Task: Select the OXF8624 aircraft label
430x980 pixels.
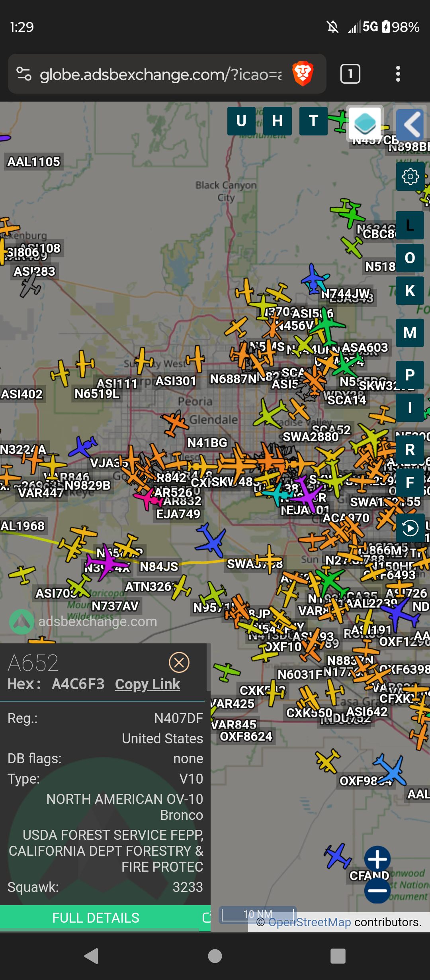Action: pyautogui.click(x=246, y=736)
